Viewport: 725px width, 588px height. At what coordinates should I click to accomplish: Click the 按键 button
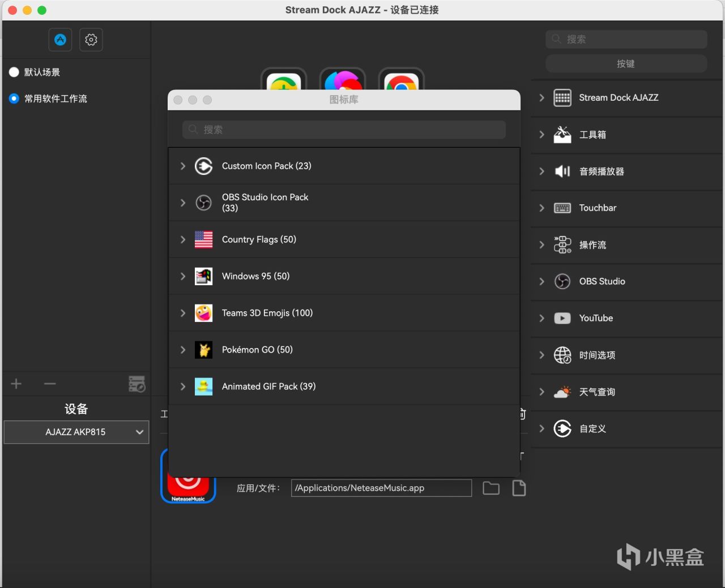point(626,63)
